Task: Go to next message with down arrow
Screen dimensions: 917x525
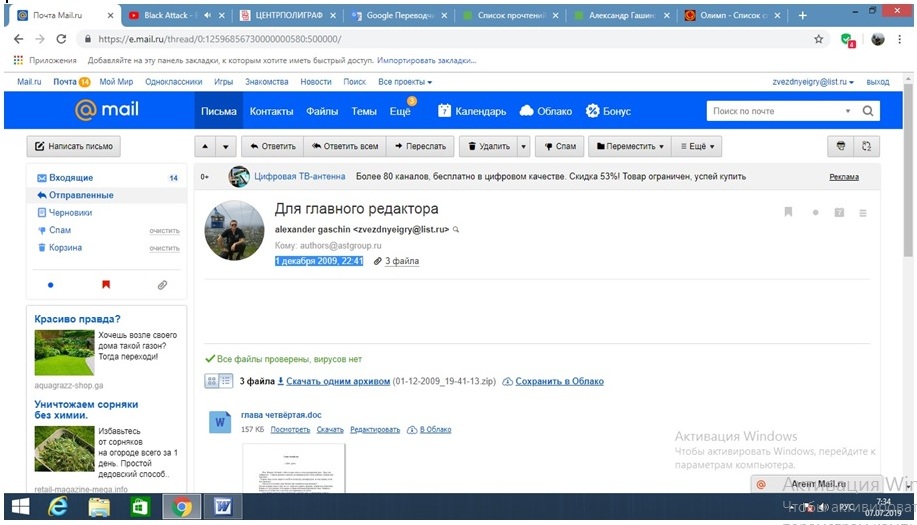Action: tap(226, 146)
